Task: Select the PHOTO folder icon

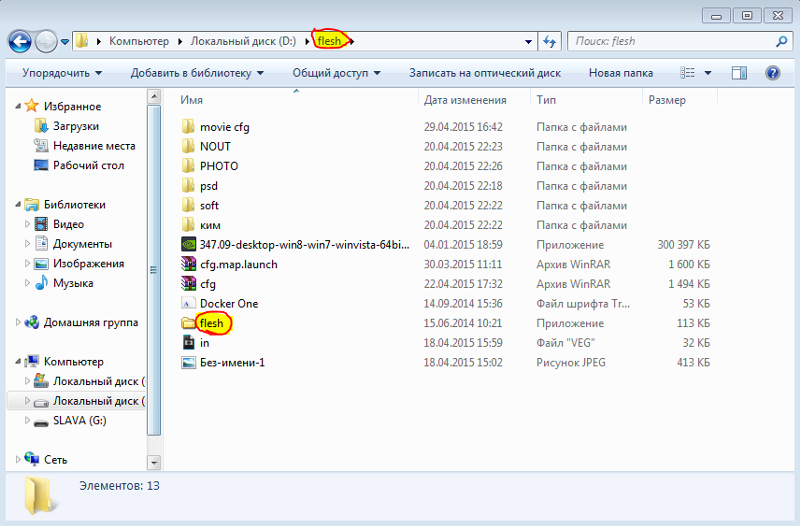Action: coord(188,166)
